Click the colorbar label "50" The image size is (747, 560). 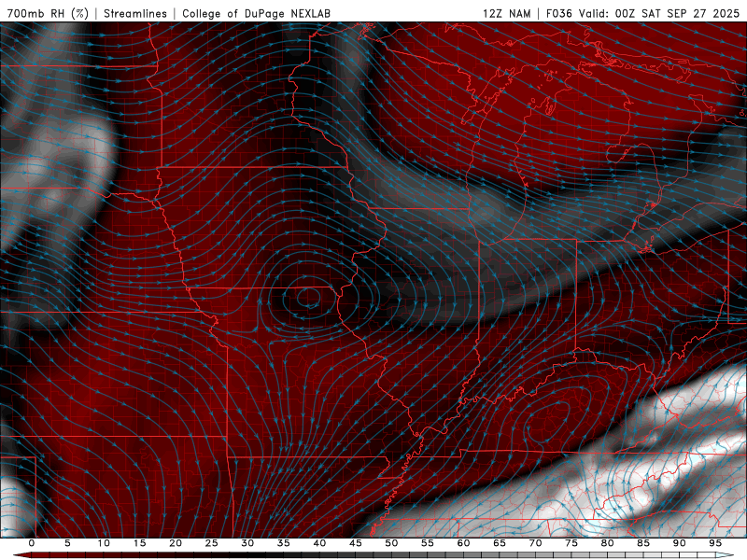pos(391,543)
